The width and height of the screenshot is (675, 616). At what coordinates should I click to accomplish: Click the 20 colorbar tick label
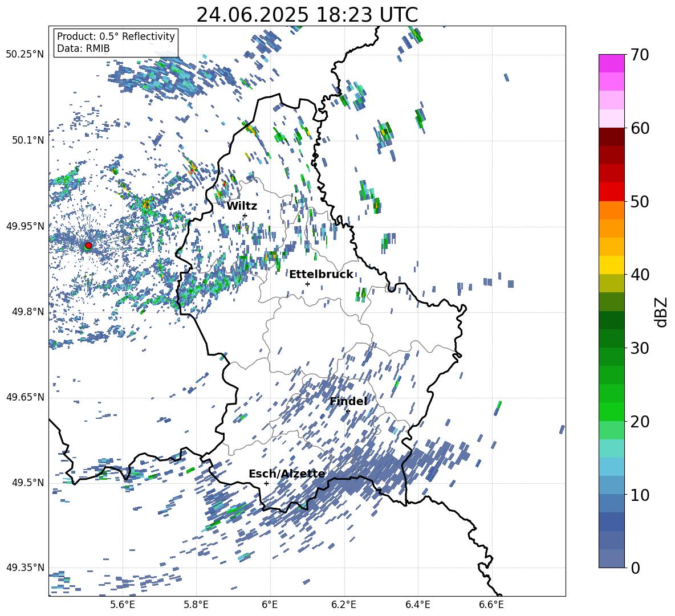[639, 422]
